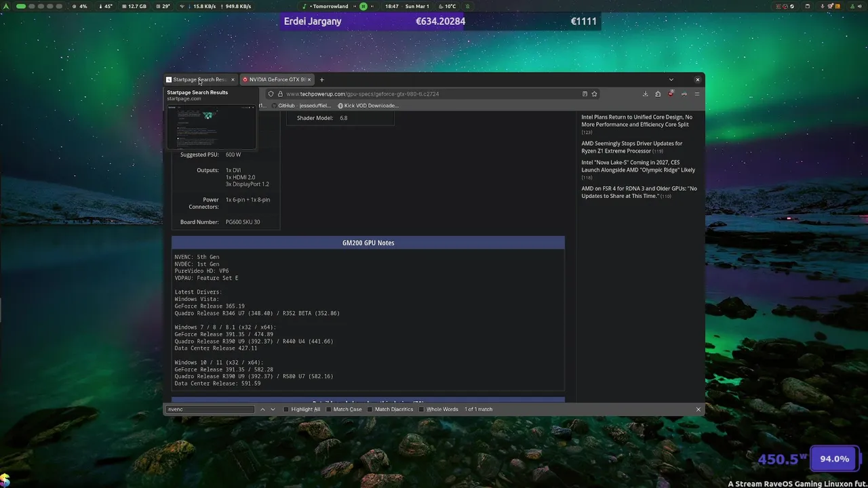Switch to the NVIDIA GeForce GTX tab
This screenshot has width=868, height=488.
click(277, 79)
